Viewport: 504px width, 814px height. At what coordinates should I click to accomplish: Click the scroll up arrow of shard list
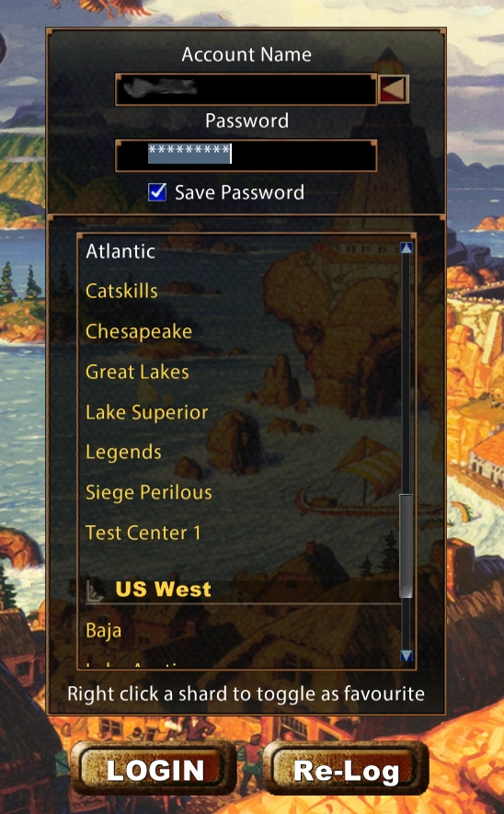tap(407, 247)
